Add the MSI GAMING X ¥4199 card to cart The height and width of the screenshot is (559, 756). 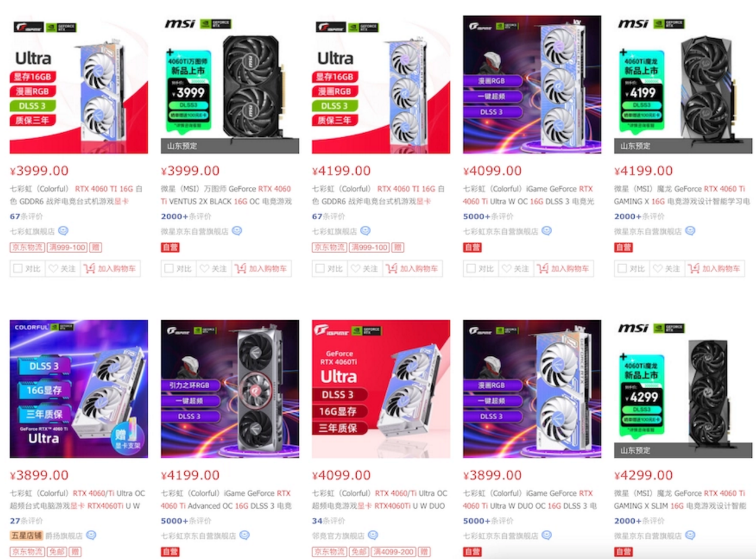(715, 269)
